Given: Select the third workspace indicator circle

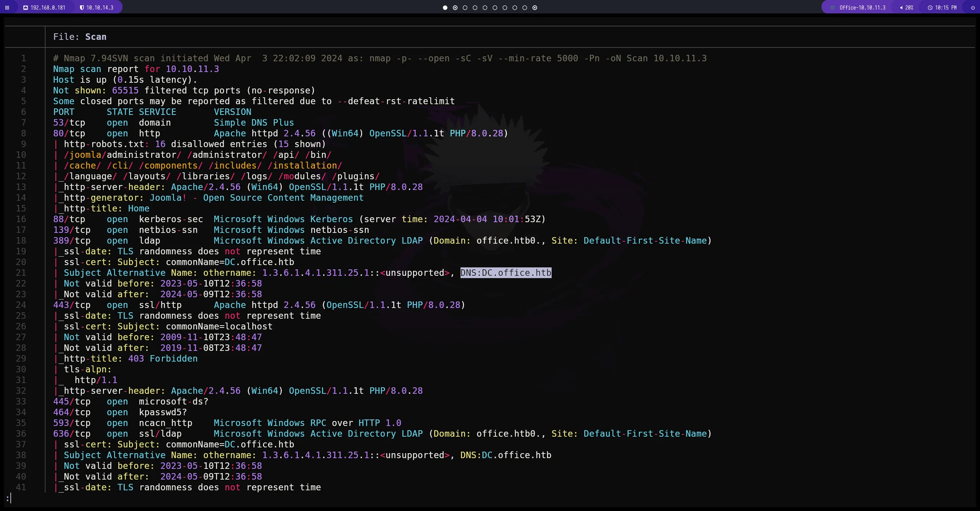Looking at the screenshot, I should pos(465,8).
